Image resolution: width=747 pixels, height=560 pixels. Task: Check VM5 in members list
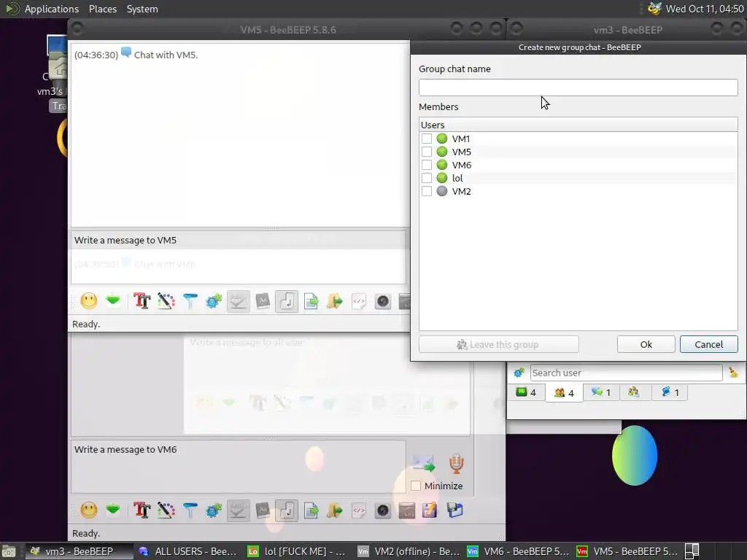426,152
